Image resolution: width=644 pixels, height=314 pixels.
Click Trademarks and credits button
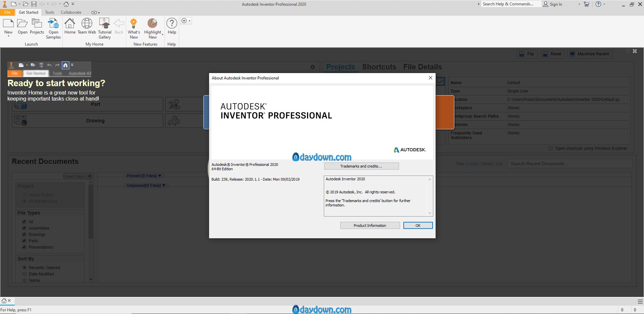coord(361,166)
